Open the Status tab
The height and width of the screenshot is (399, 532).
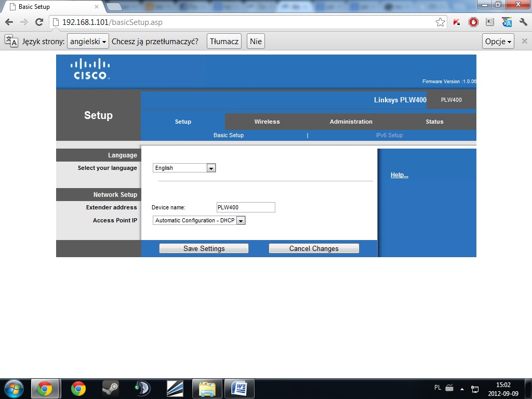click(x=434, y=122)
